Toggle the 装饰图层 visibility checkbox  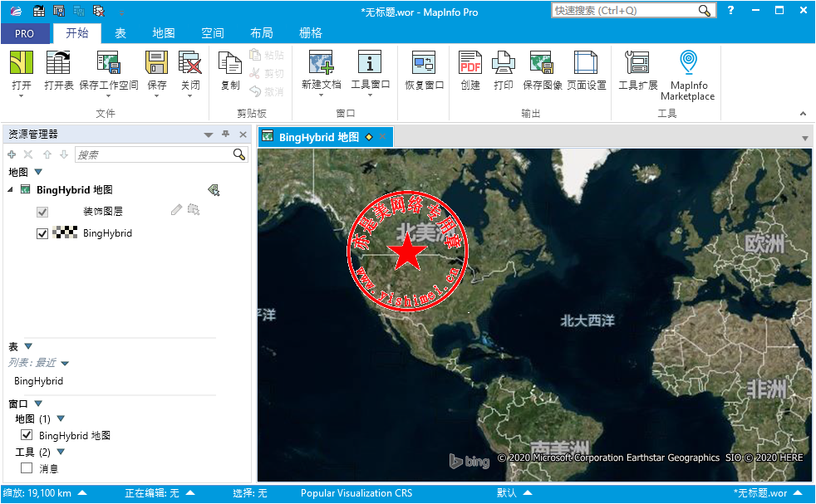(x=42, y=212)
